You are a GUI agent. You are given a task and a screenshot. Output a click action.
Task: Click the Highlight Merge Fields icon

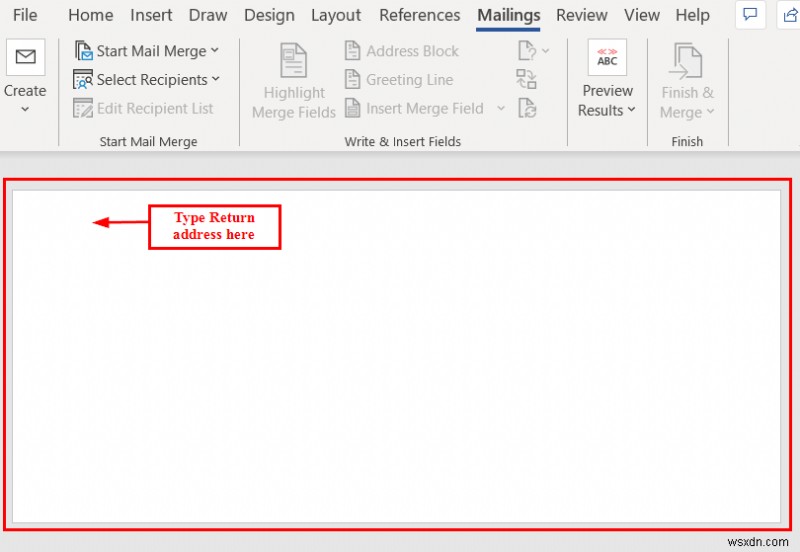294,60
